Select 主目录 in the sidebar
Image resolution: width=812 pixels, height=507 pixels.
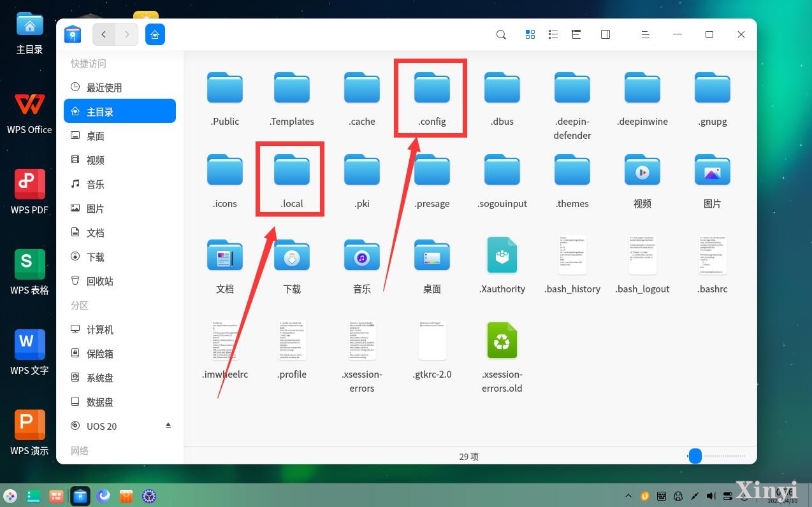120,111
